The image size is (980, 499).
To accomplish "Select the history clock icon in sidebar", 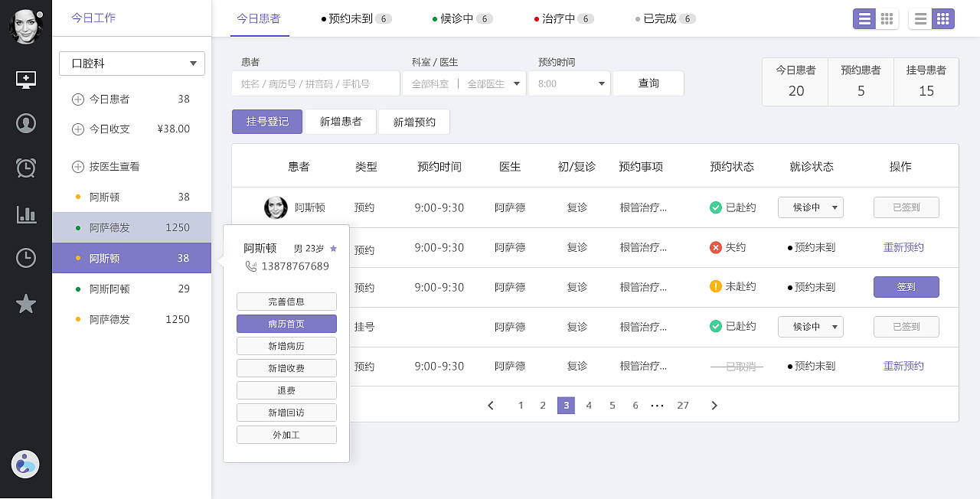I will point(26,259).
